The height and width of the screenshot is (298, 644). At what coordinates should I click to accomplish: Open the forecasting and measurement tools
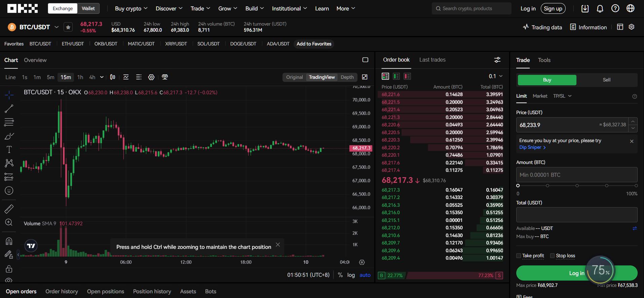[x=9, y=177]
